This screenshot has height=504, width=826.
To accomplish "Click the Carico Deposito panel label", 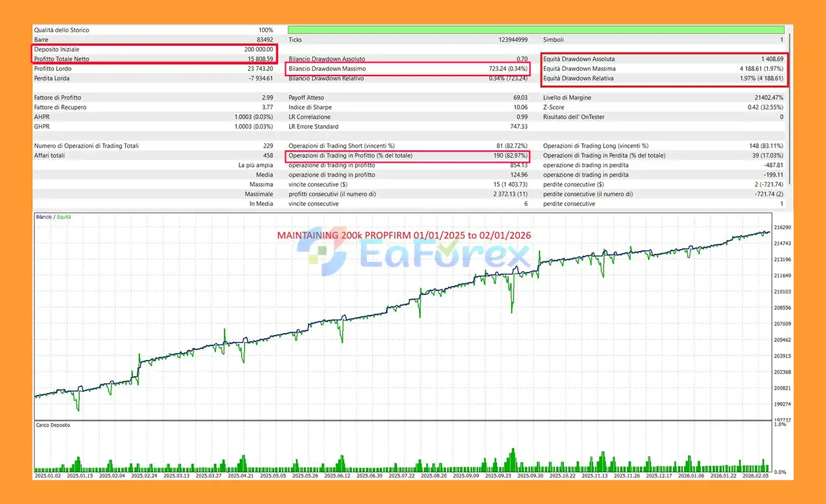I will [52, 425].
